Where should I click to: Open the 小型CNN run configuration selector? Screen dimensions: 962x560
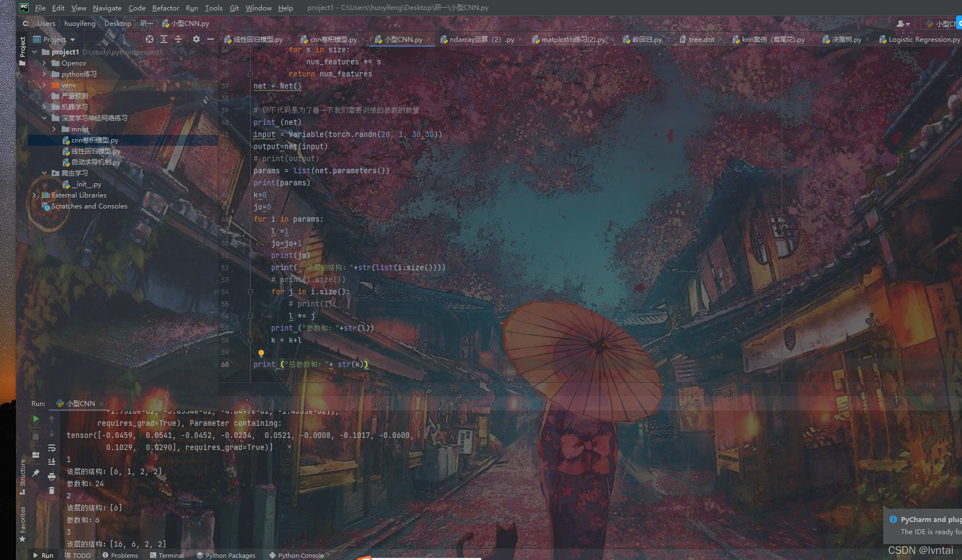click(x=941, y=24)
